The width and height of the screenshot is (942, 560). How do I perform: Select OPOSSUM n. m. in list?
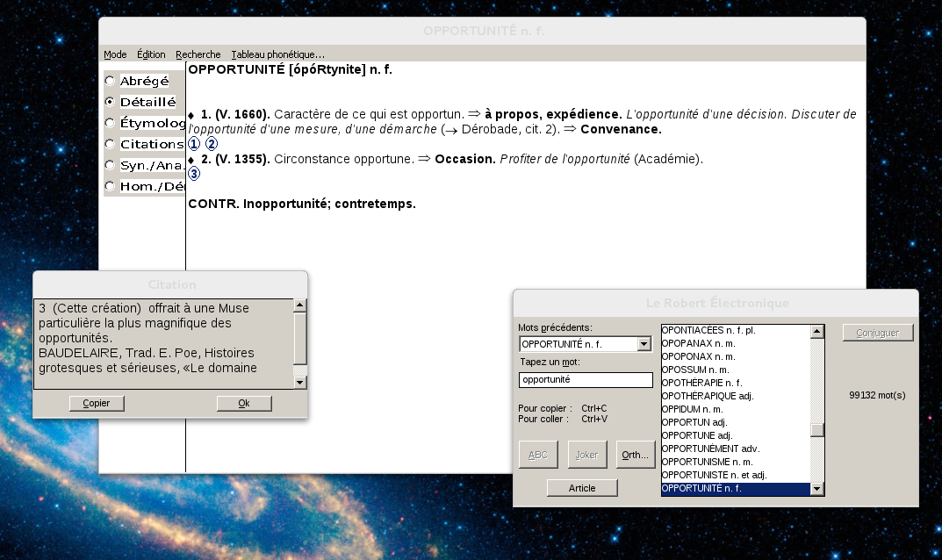736,370
